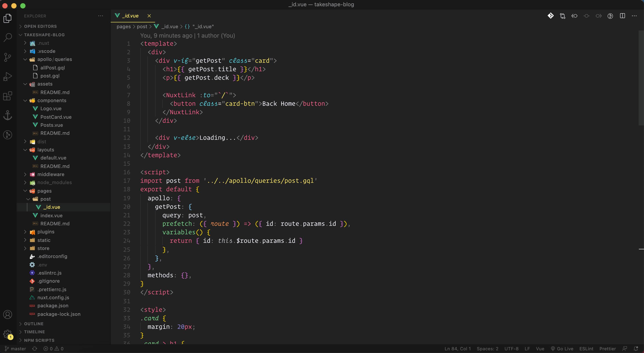The height and width of the screenshot is (353, 644).
Task: Open Source Control view in activity bar
Action: [8, 57]
